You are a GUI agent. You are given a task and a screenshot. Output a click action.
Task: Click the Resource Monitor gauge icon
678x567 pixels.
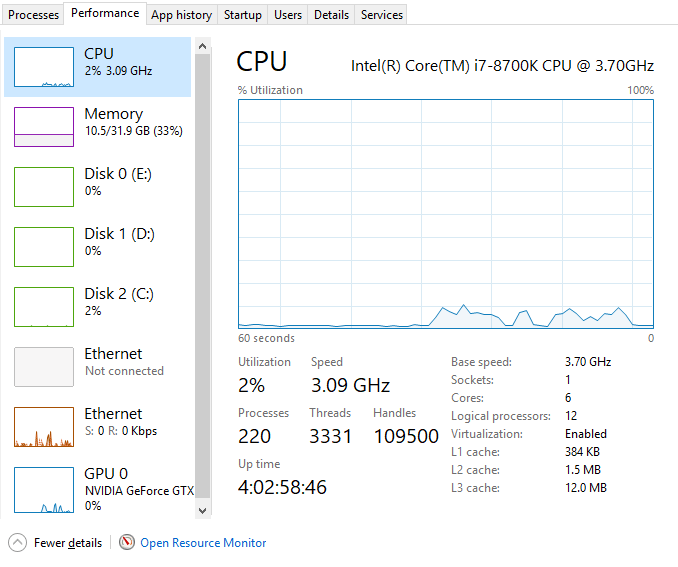click(127, 542)
